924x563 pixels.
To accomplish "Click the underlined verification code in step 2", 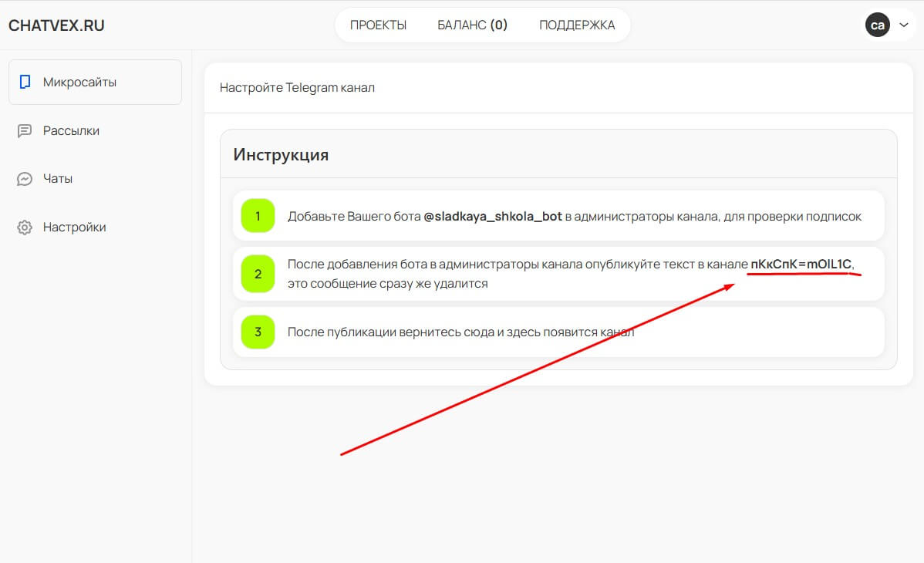I will [801, 265].
